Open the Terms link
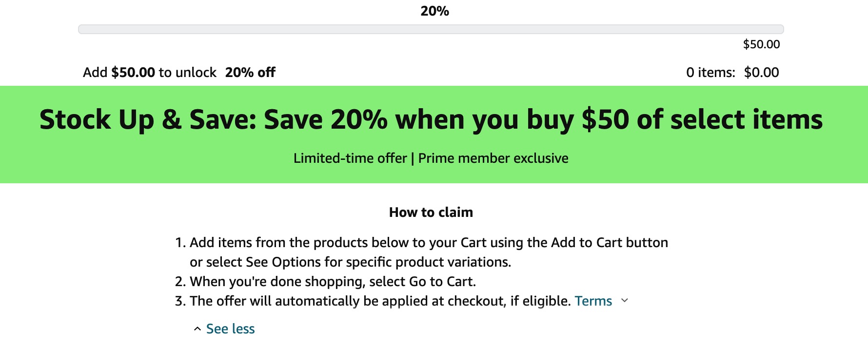The width and height of the screenshot is (868, 349). [x=593, y=301]
